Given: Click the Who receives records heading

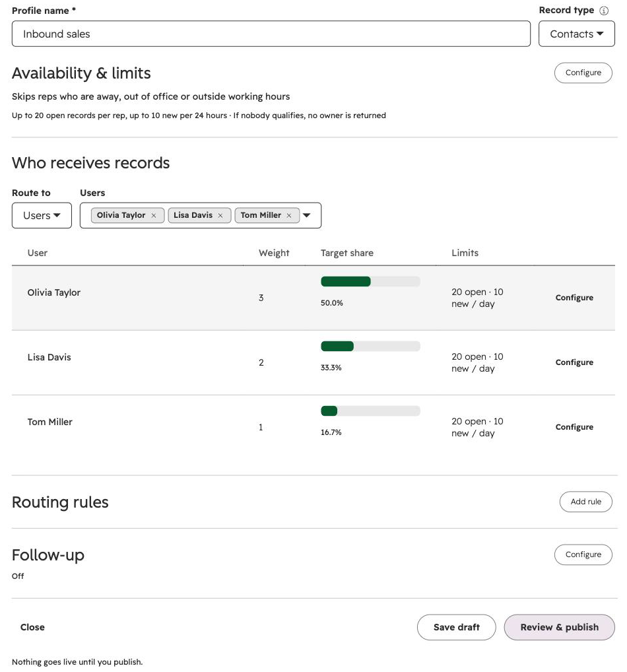Looking at the screenshot, I should (x=91, y=163).
